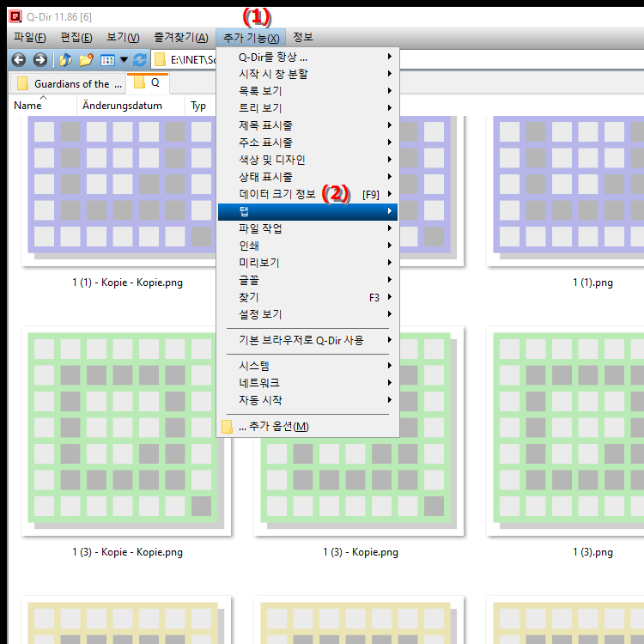644x644 pixels.
Task: Open the 즐겨찾기(A) menu
Action: click(180, 38)
